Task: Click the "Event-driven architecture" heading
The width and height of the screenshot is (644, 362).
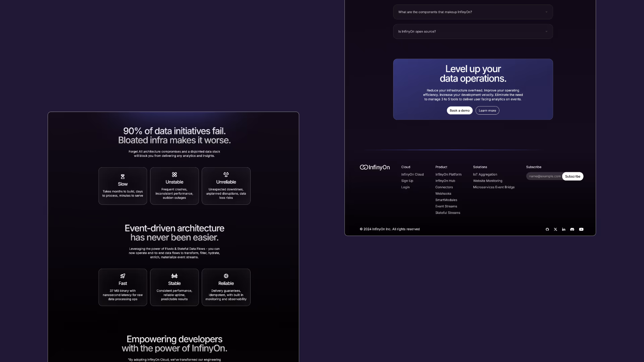Action: tap(174, 228)
